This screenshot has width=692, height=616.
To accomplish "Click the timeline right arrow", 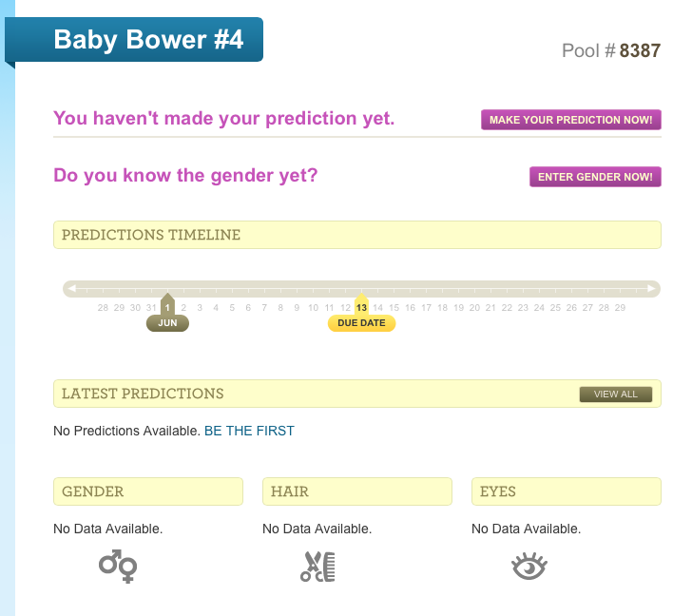I will pos(651,289).
